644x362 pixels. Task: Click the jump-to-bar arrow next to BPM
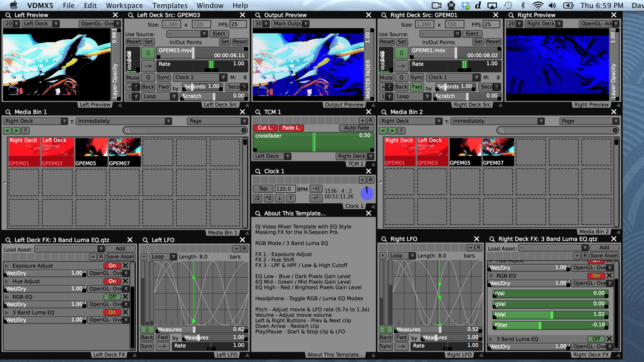point(316,189)
